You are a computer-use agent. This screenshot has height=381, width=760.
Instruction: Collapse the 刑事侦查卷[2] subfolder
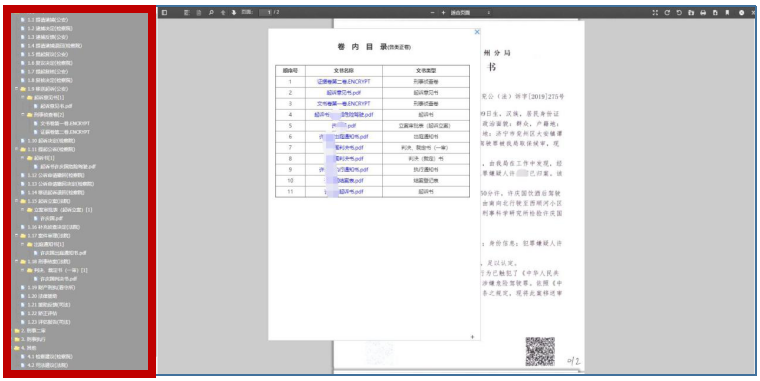click(23, 115)
